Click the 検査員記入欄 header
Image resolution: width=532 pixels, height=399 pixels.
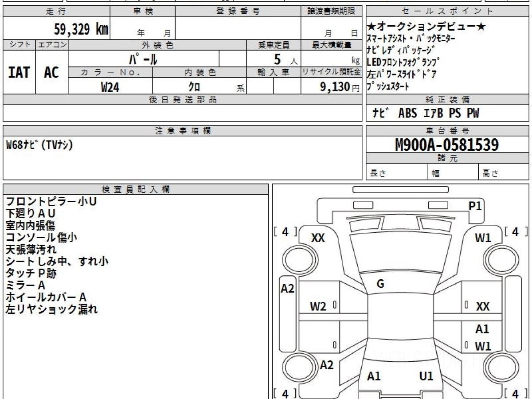pos(136,189)
